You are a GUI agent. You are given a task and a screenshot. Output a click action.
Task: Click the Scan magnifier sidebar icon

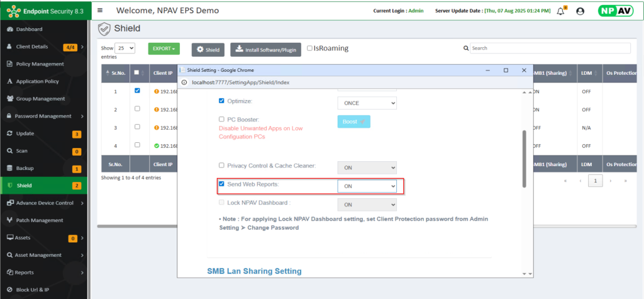click(9, 151)
